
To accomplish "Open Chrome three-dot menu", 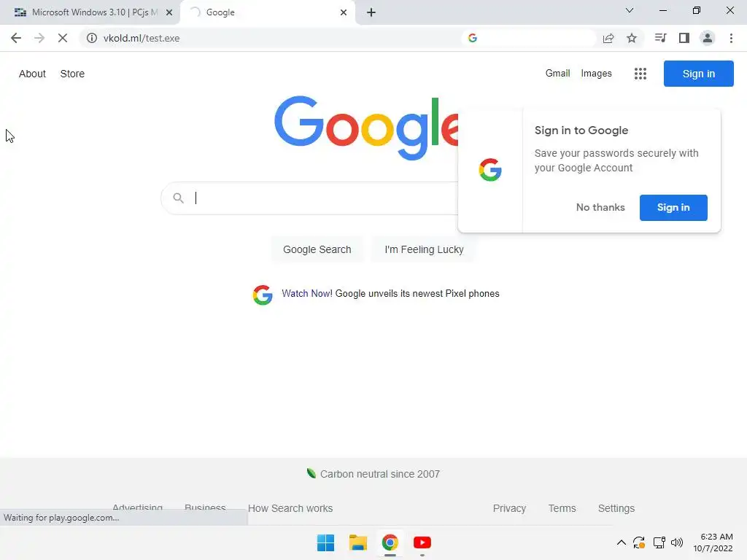I will 731,38.
